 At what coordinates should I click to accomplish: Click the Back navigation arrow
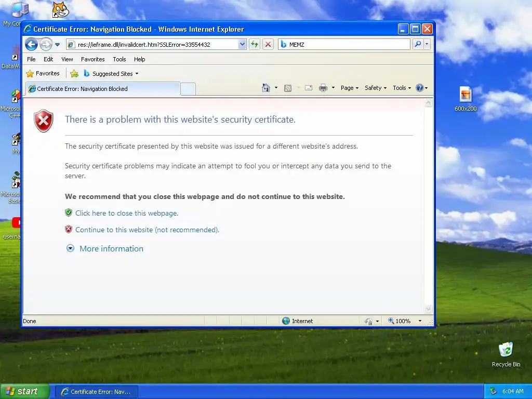(x=32, y=45)
